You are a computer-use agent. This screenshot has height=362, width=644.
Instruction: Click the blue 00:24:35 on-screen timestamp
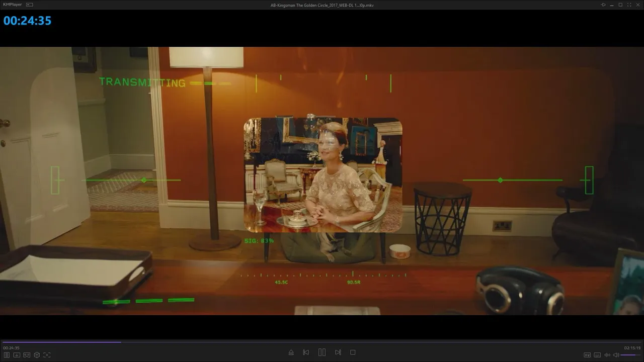coord(27,21)
